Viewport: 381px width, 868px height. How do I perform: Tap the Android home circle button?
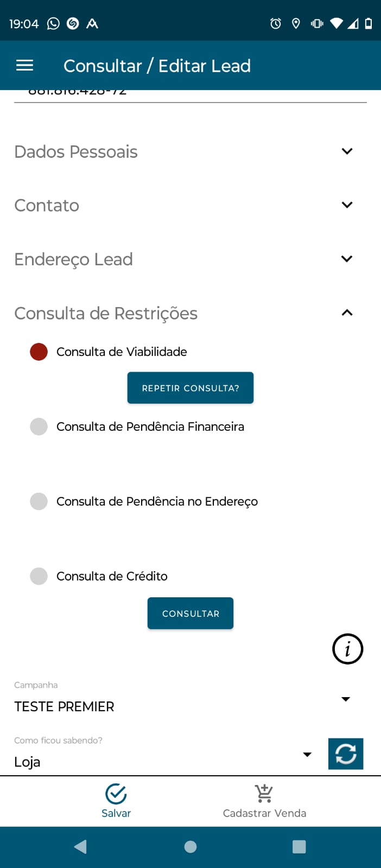click(190, 847)
